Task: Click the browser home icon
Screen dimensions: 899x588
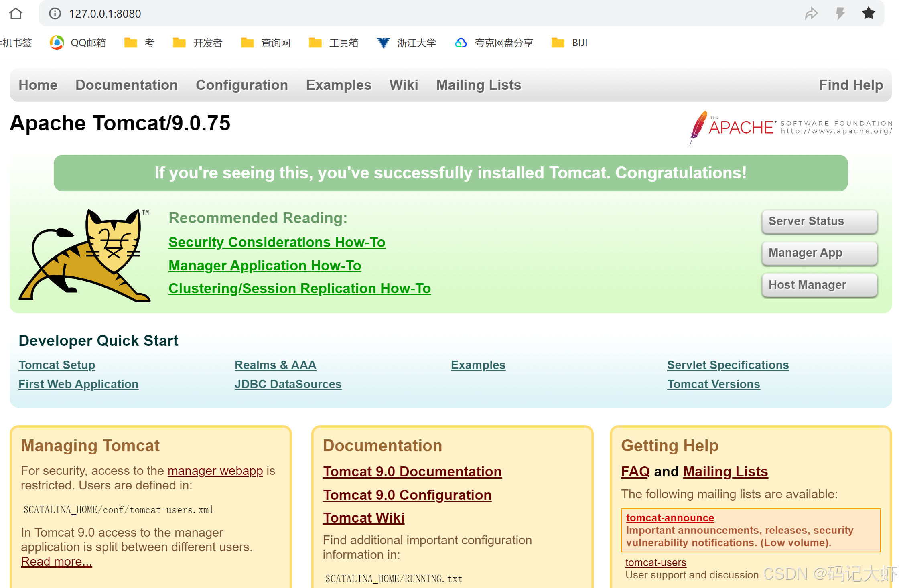Action: (16, 14)
